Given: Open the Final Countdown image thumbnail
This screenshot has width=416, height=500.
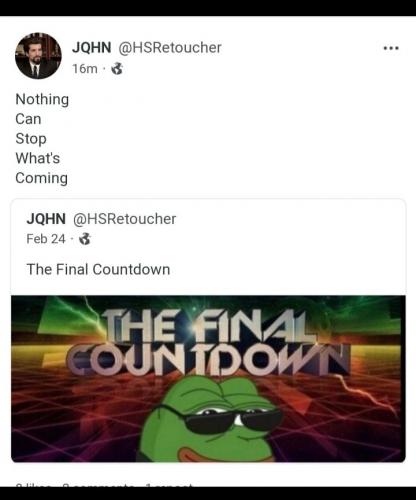Looking at the screenshot, I should pos(208,379).
